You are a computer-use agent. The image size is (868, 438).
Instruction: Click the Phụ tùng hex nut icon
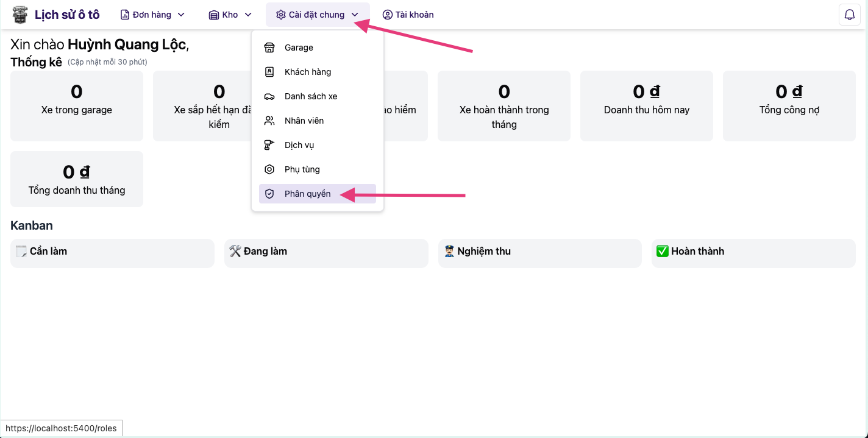[x=269, y=169]
